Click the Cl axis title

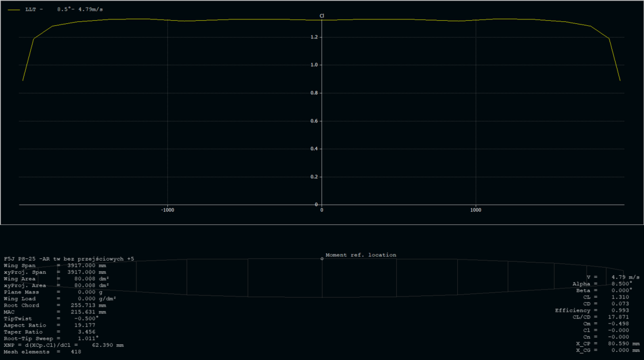[322, 16]
